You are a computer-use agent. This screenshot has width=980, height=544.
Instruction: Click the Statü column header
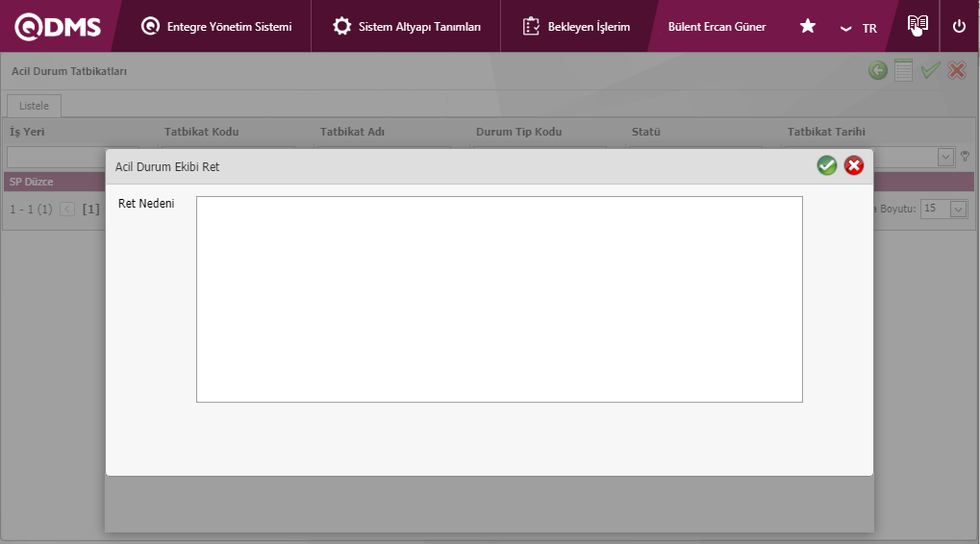[x=645, y=132]
